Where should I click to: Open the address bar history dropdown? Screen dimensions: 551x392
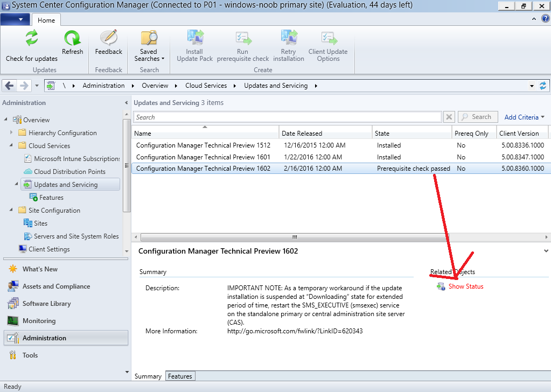[x=532, y=86]
